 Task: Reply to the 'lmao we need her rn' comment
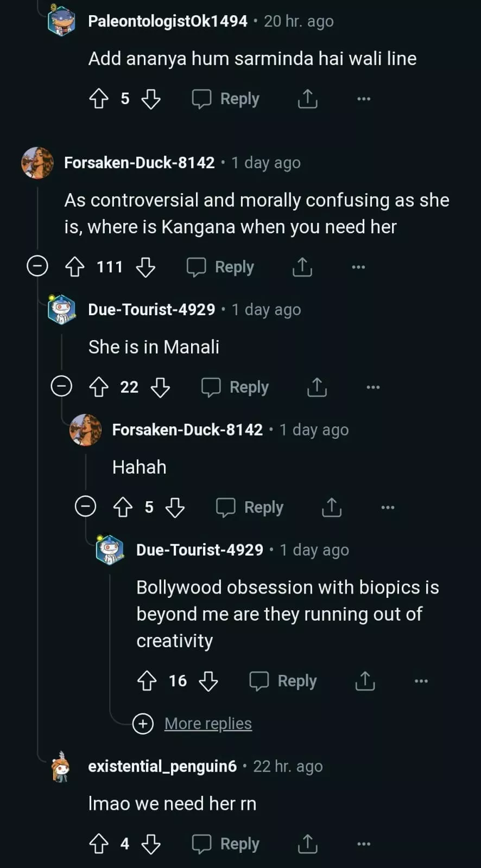[226, 844]
